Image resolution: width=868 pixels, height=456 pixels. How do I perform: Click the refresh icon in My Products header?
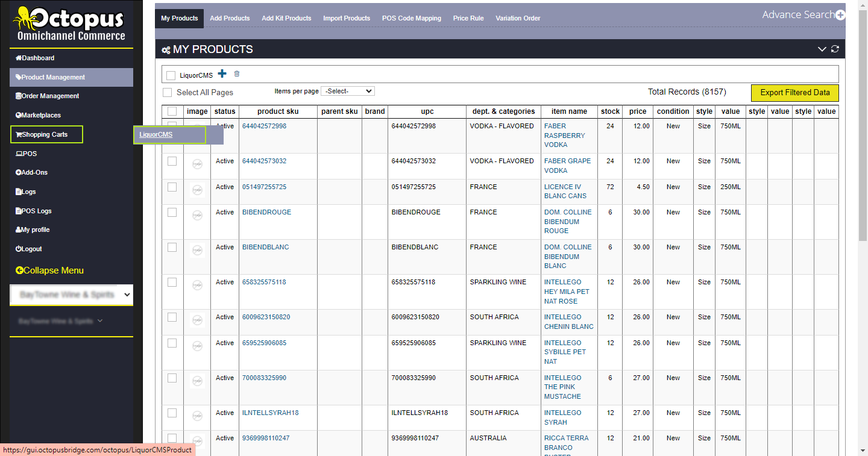(835, 49)
